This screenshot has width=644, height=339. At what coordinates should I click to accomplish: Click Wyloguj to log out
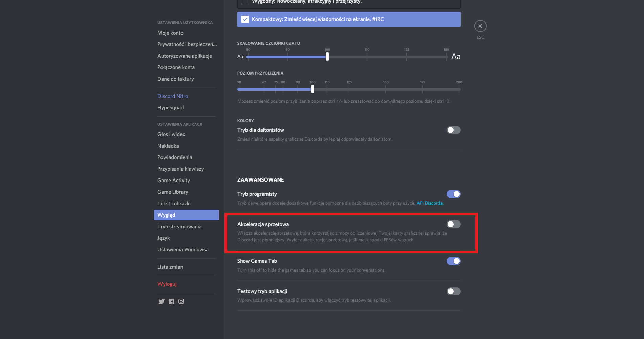point(167,284)
